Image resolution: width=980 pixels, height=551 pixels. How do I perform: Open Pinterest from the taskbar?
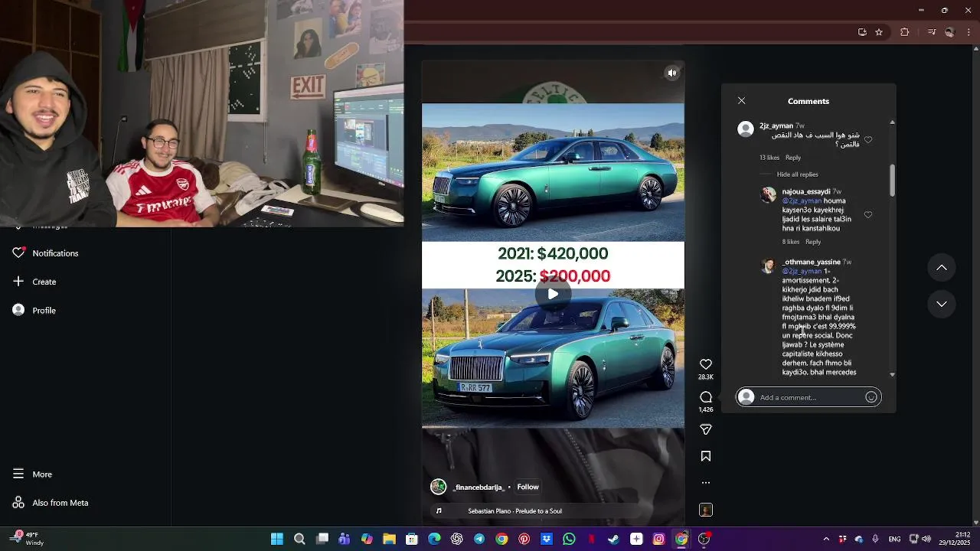(524, 539)
